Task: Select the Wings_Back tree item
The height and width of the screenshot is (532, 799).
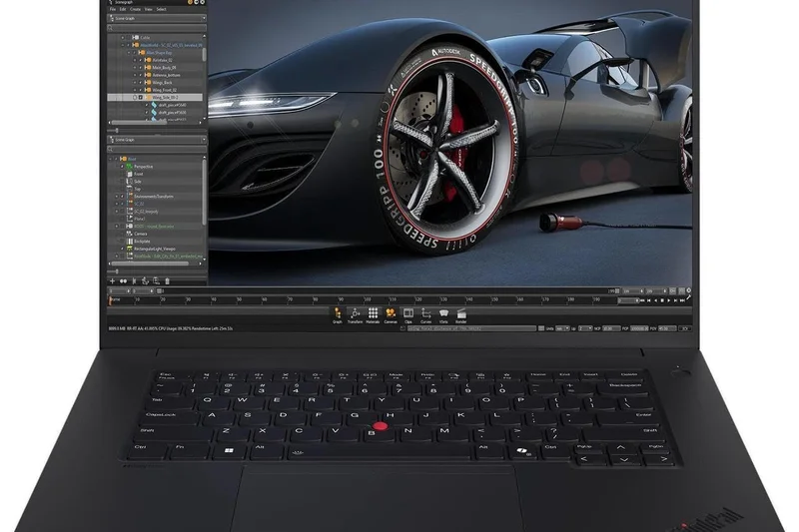Action: tap(162, 83)
